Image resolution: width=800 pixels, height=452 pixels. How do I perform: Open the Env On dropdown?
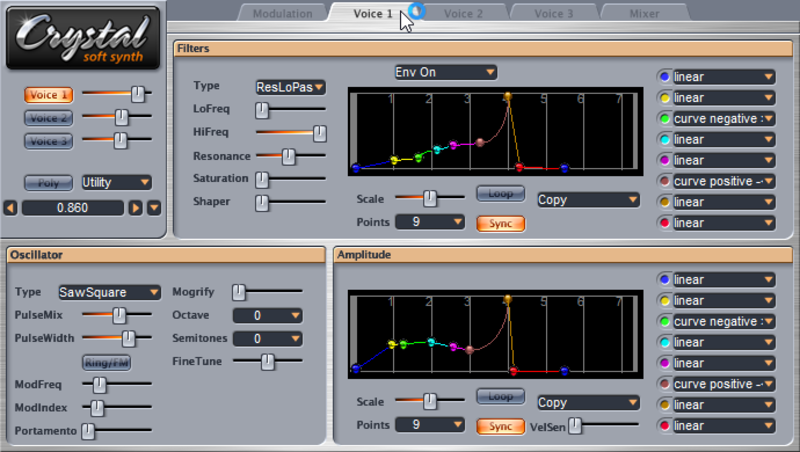(445, 72)
